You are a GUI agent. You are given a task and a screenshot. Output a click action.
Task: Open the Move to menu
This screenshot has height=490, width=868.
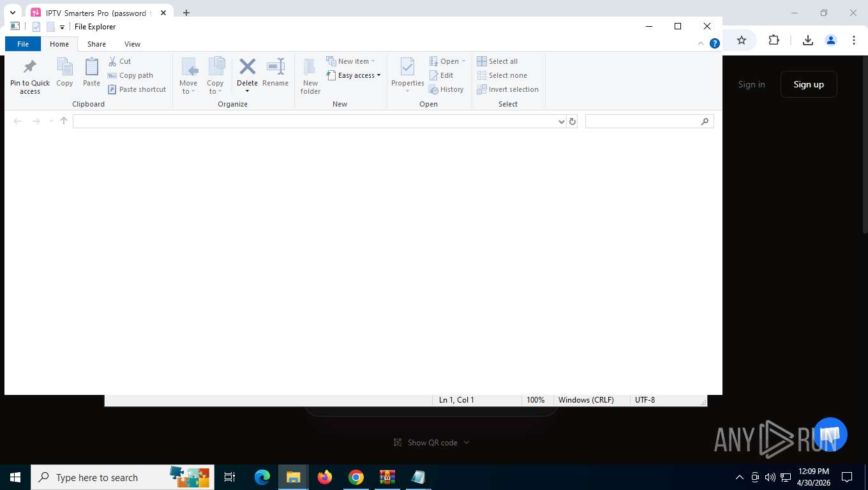(x=188, y=76)
